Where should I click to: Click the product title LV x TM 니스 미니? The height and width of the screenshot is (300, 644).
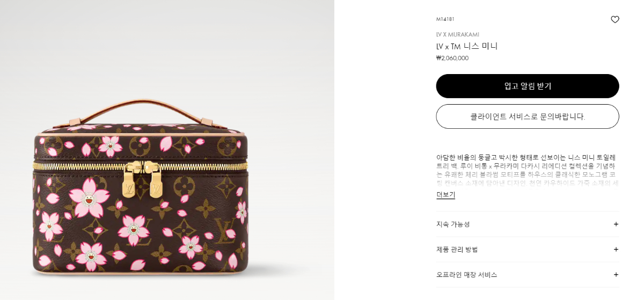[467, 46]
